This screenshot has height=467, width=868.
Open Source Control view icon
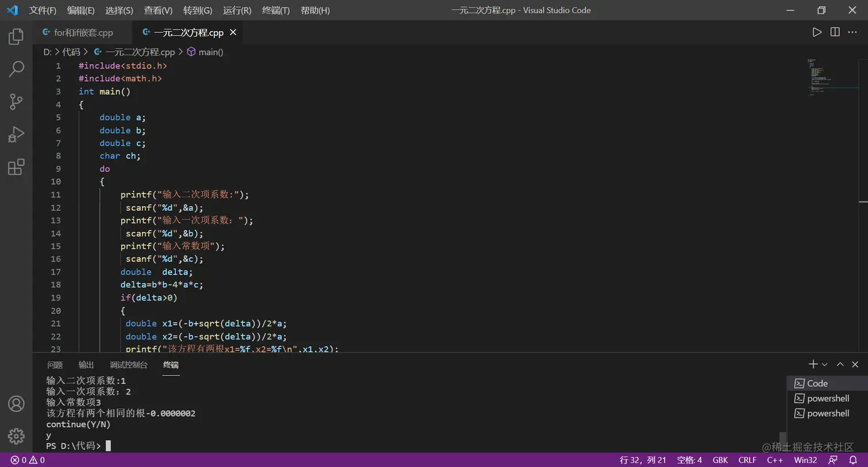(x=15, y=101)
